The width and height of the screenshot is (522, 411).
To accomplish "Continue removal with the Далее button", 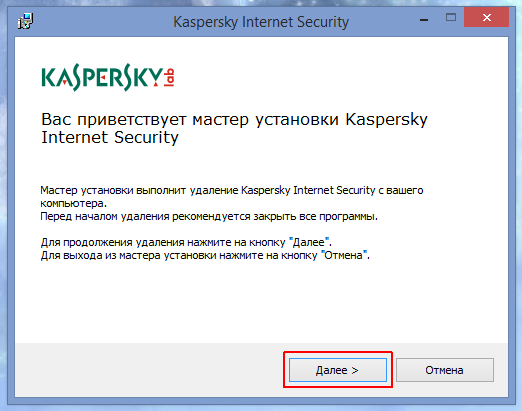I will tap(337, 370).
